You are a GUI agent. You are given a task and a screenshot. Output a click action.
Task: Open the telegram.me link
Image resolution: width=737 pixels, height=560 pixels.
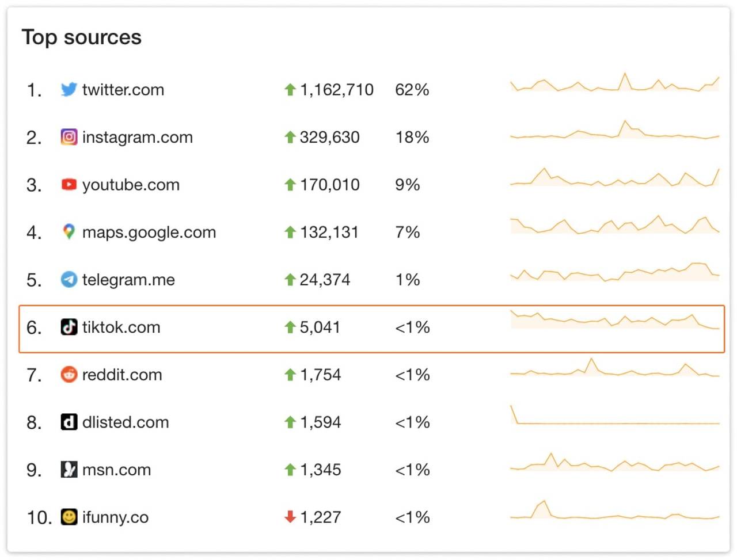coord(128,280)
